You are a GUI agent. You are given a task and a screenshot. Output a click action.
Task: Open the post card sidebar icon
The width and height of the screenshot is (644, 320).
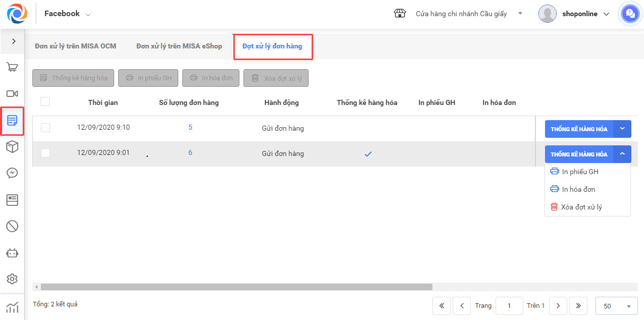pyautogui.click(x=12, y=200)
